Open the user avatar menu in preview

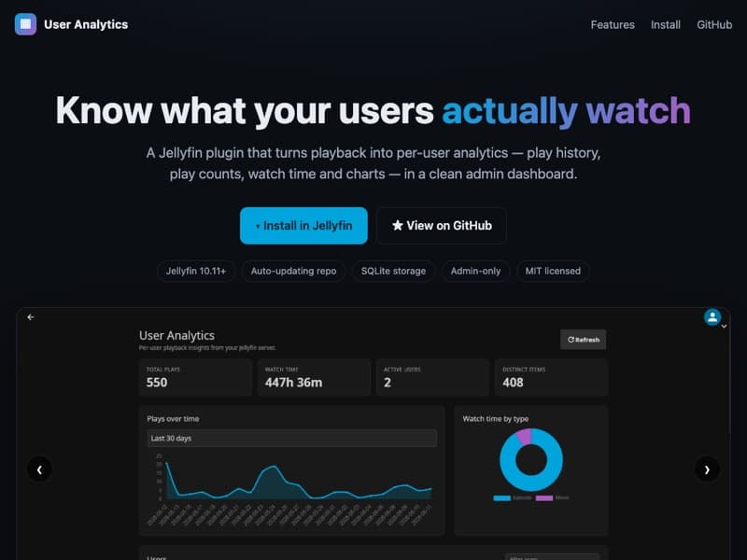click(x=712, y=317)
